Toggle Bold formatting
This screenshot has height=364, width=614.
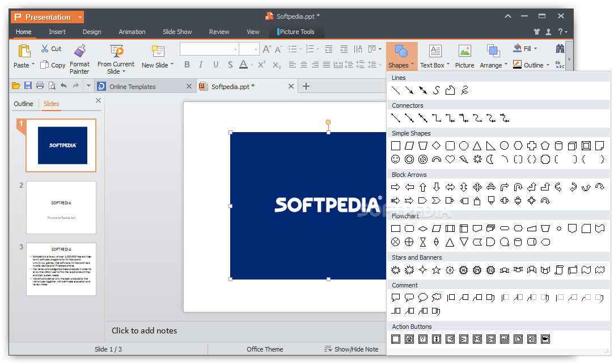click(187, 65)
